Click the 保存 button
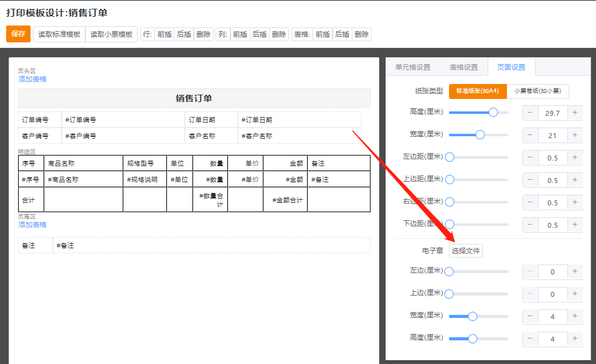Image resolution: width=596 pixels, height=364 pixels. click(x=18, y=34)
